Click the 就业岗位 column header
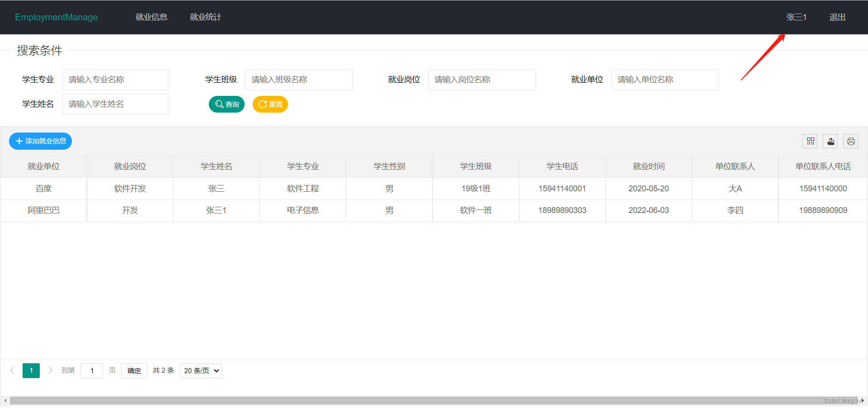The width and height of the screenshot is (868, 408). [130, 166]
